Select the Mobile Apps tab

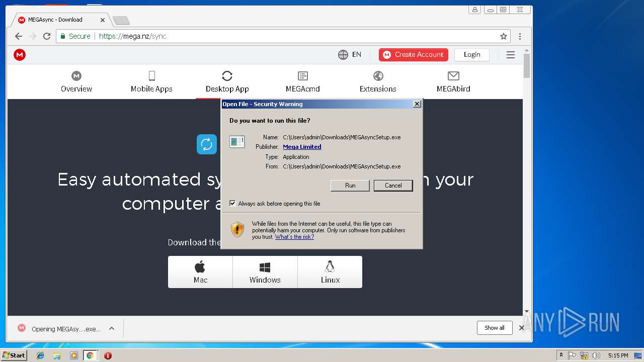pos(151,82)
